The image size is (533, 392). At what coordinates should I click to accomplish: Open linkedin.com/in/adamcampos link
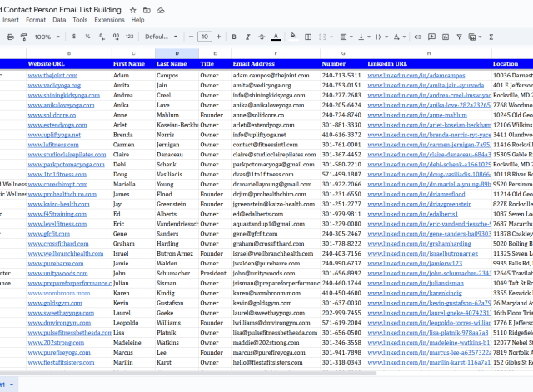pos(416,76)
